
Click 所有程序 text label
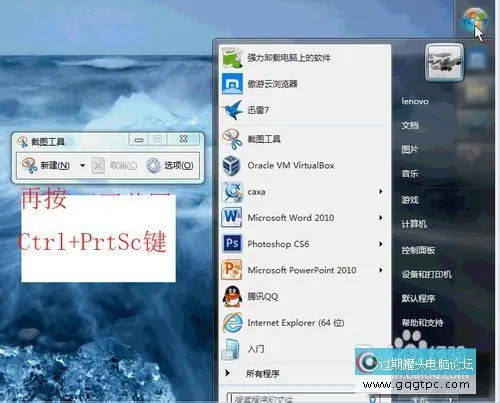263,374
